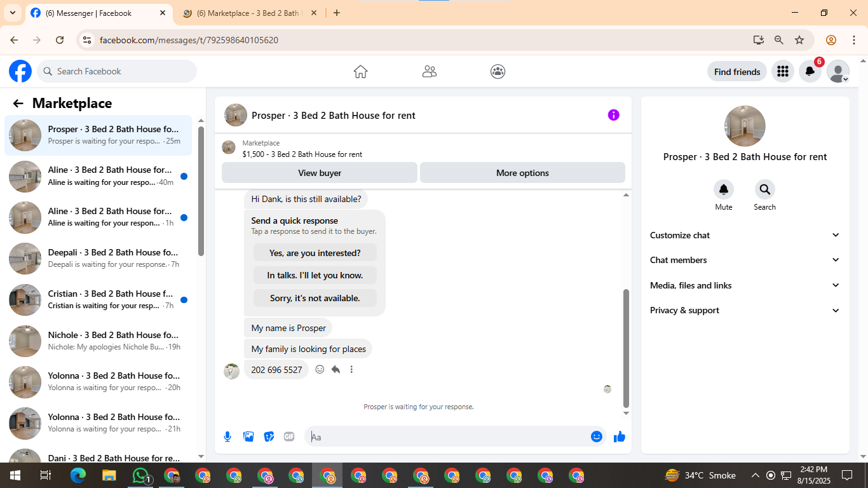Open conversation information purple icon
The height and width of the screenshot is (488, 868).
(613, 115)
